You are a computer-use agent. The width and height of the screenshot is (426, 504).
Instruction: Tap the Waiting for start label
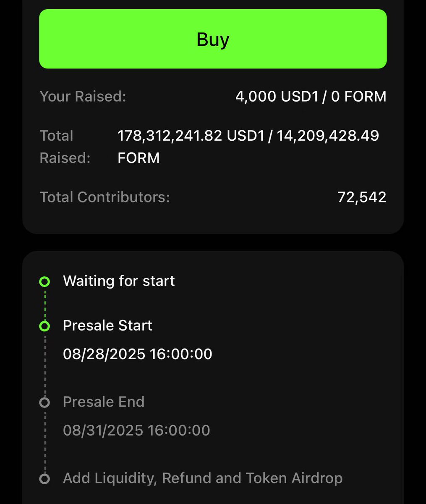click(x=119, y=281)
